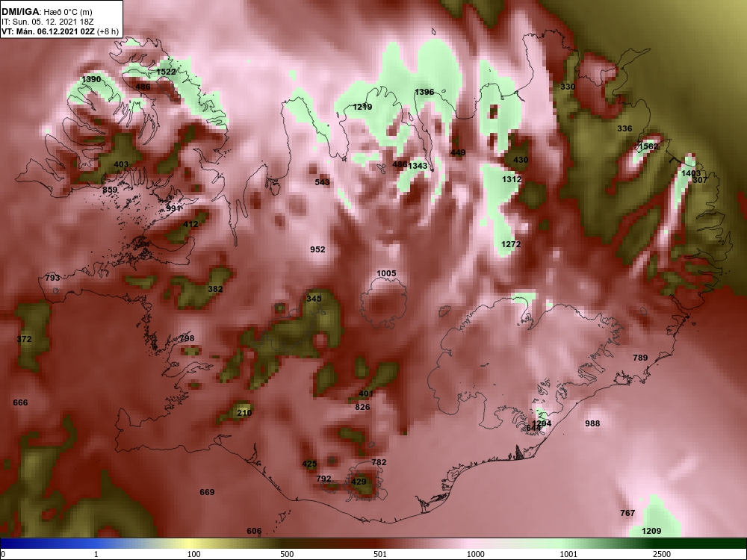
Task: Click the 1343 height label
Action: [x=418, y=166]
